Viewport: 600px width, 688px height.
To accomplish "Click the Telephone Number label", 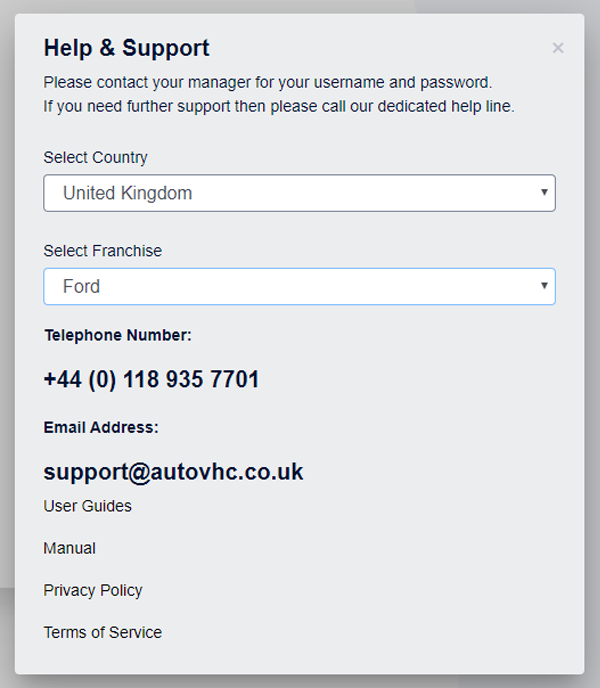I will [x=118, y=336].
